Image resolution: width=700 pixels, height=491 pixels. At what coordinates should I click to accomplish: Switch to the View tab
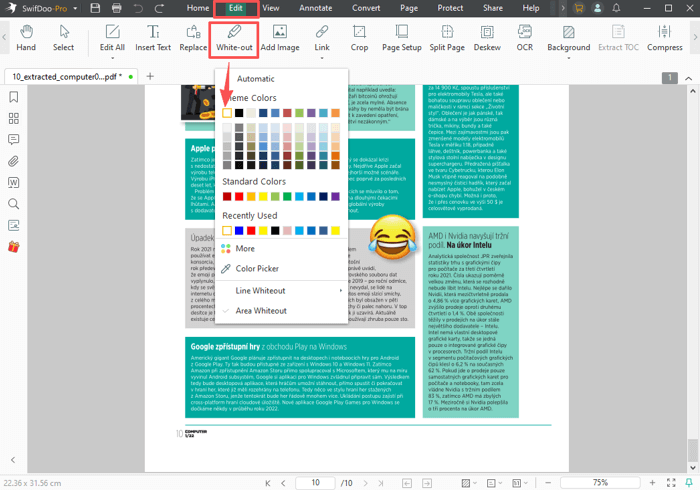pyautogui.click(x=271, y=8)
